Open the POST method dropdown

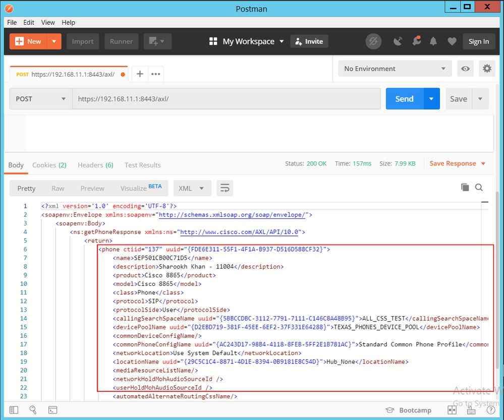pos(41,99)
